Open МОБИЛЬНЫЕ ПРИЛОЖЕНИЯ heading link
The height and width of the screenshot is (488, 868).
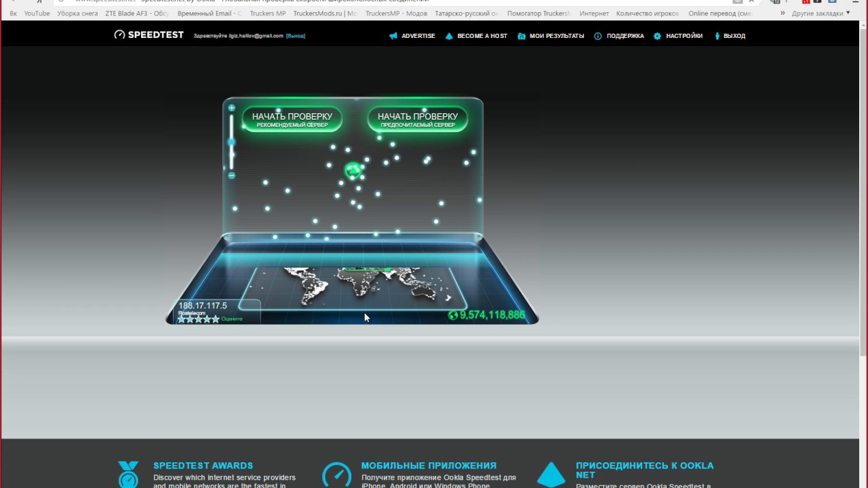[x=429, y=466]
